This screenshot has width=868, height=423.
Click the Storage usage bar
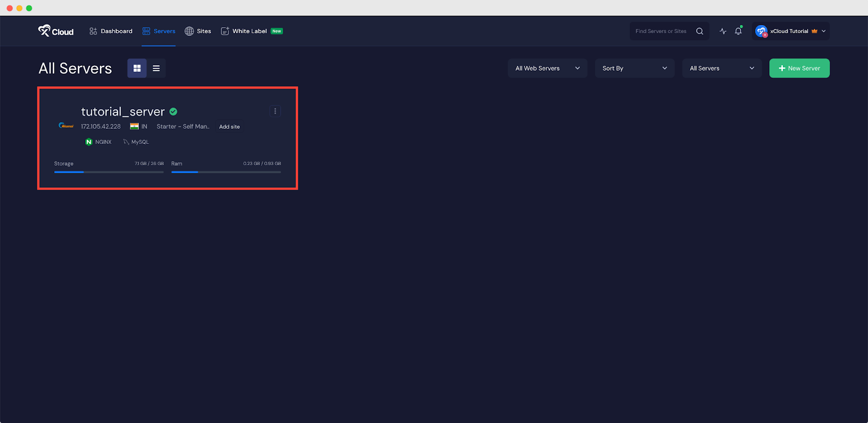click(x=108, y=172)
